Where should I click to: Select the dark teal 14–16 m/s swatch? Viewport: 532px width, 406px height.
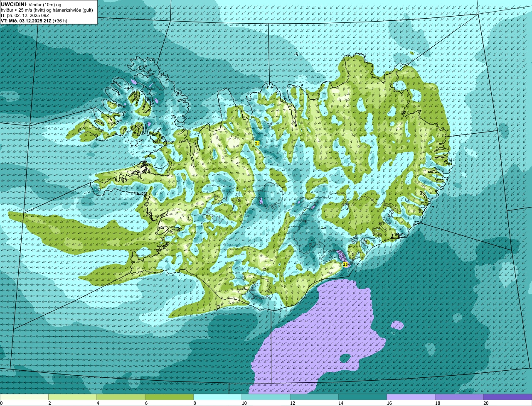363,397
